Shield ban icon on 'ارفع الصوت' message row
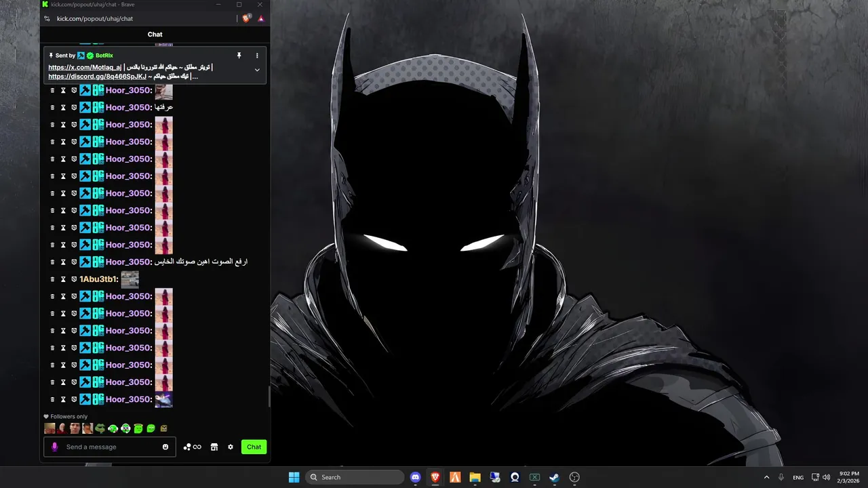 74,262
